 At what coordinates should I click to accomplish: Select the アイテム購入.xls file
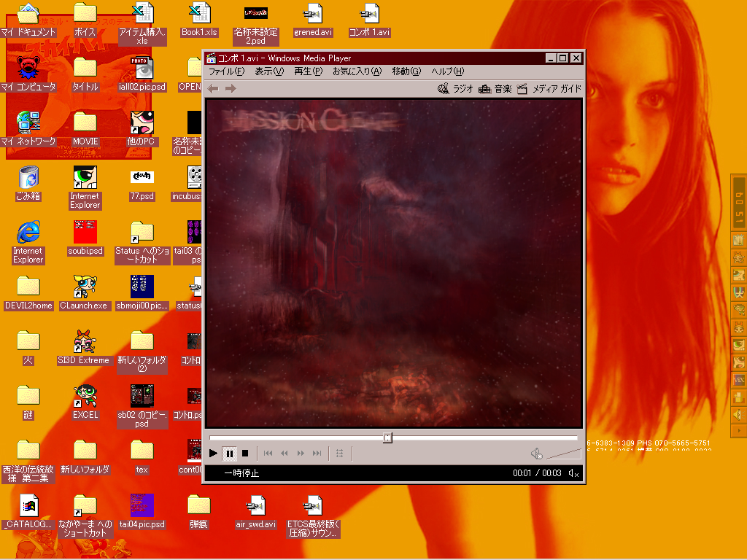pos(142,25)
